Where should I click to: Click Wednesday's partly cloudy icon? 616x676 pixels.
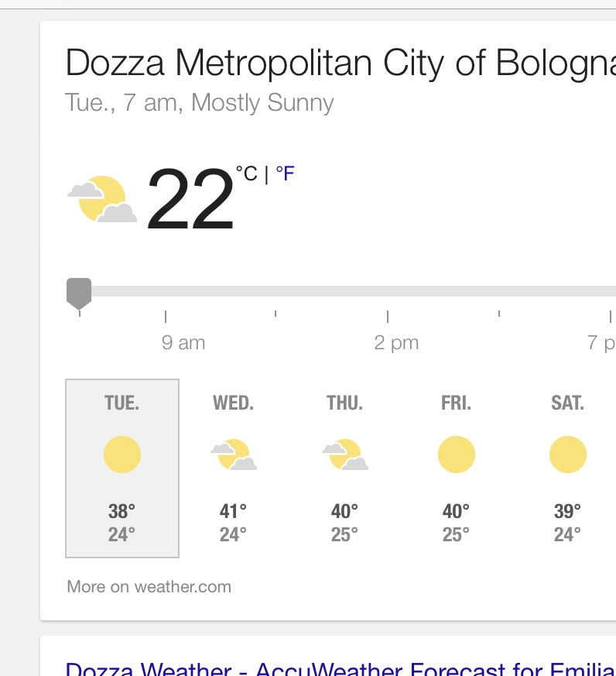pos(233,455)
